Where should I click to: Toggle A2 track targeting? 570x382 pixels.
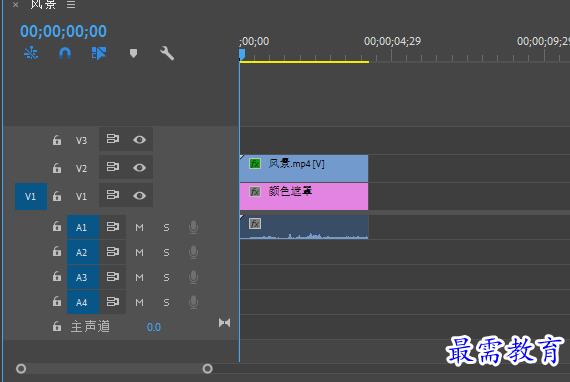coord(83,252)
